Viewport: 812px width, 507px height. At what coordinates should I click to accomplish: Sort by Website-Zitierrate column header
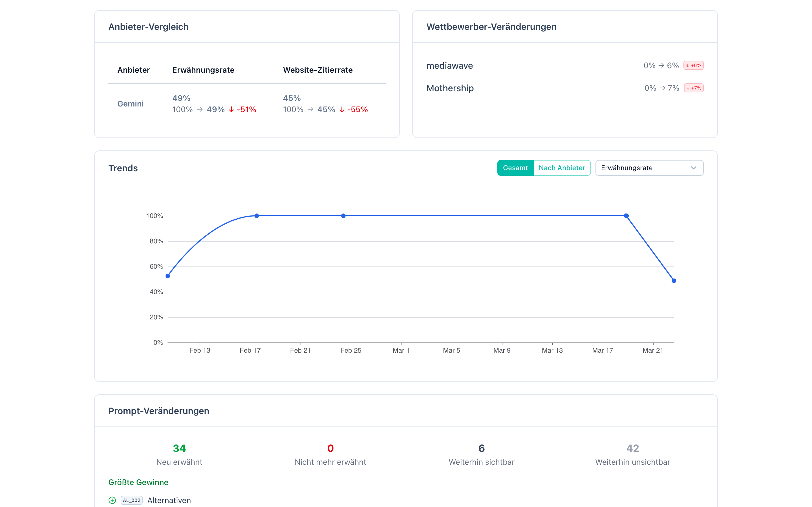tap(317, 70)
